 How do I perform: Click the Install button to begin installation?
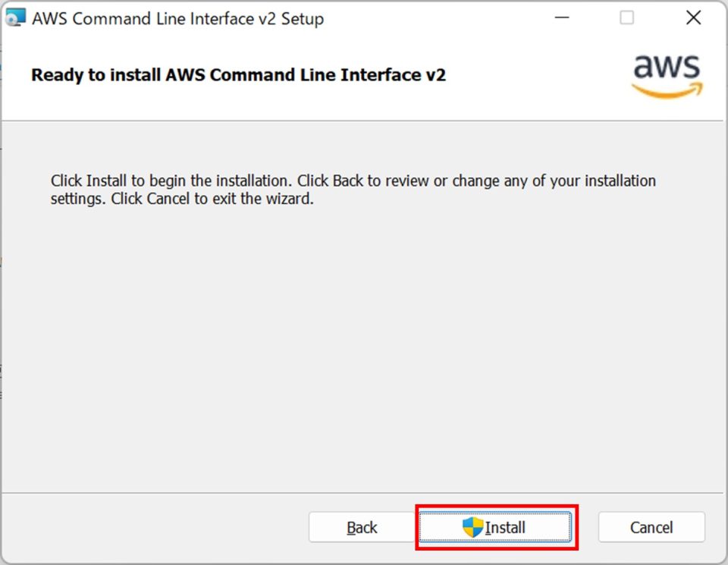pyautogui.click(x=495, y=528)
